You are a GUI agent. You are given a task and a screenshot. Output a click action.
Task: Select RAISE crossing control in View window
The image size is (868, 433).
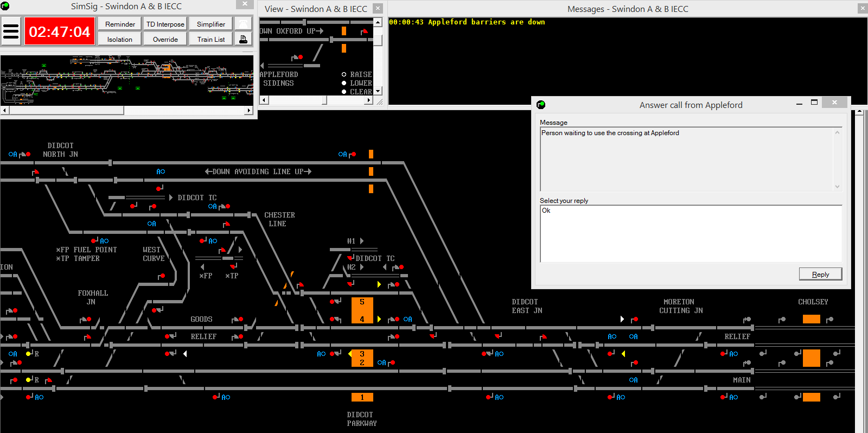coord(344,74)
